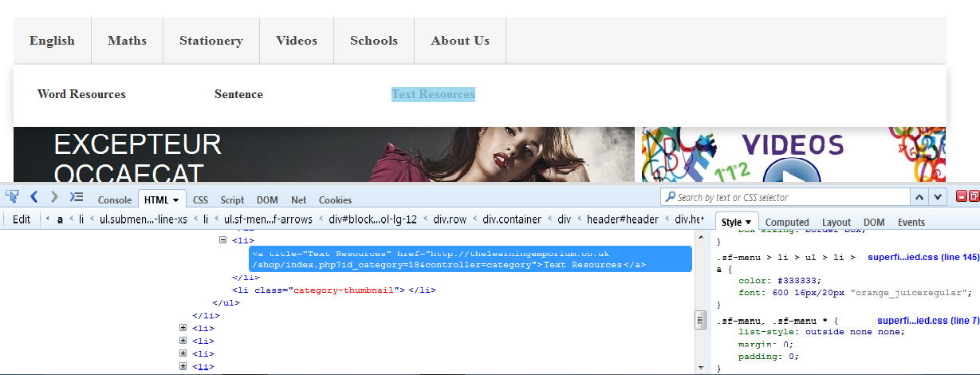This screenshot has width=980, height=375.
Task: Click the HTML panel scrollbar down arrow
Action: pos(701,368)
